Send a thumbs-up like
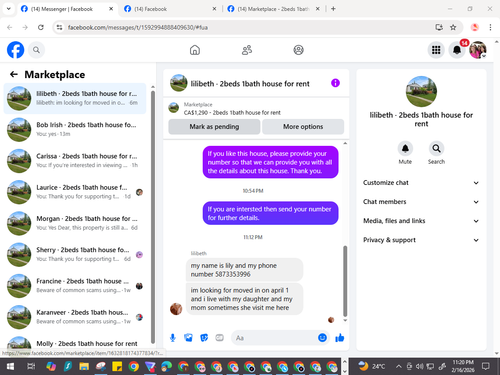Screen dimensions: 500x375 (x=340, y=338)
